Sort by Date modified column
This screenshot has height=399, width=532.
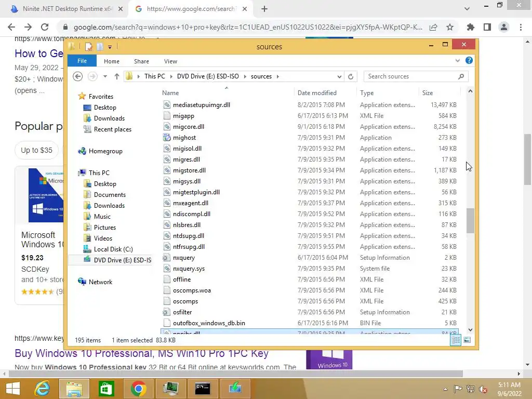[x=317, y=92]
